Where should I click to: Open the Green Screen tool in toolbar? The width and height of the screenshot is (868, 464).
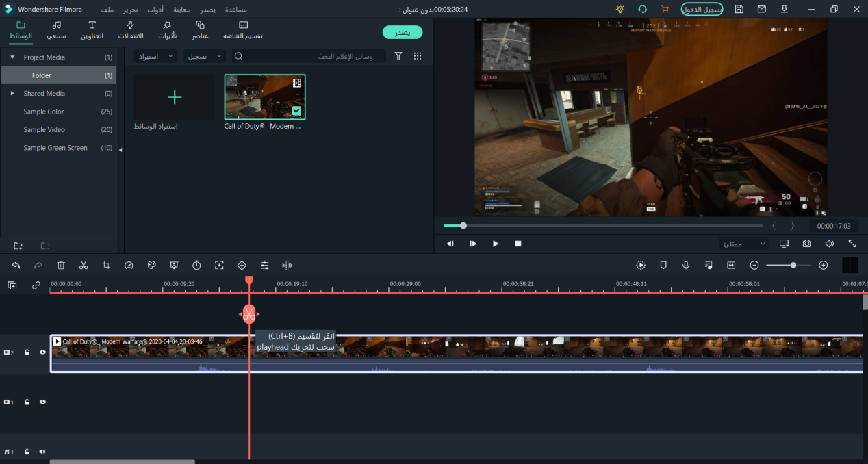coord(174,265)
